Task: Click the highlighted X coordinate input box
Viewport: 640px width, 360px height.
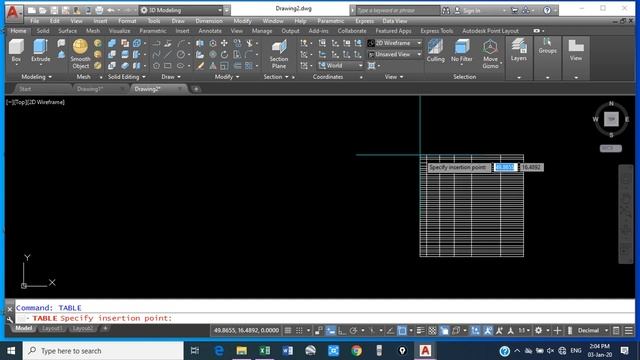Action: (x=505, y=167)
